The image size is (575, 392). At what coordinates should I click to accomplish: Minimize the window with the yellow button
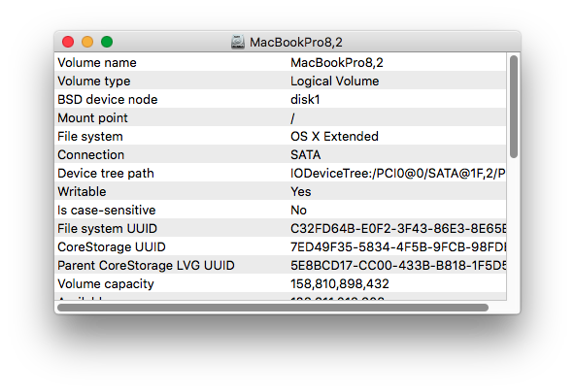coord(87,42)
